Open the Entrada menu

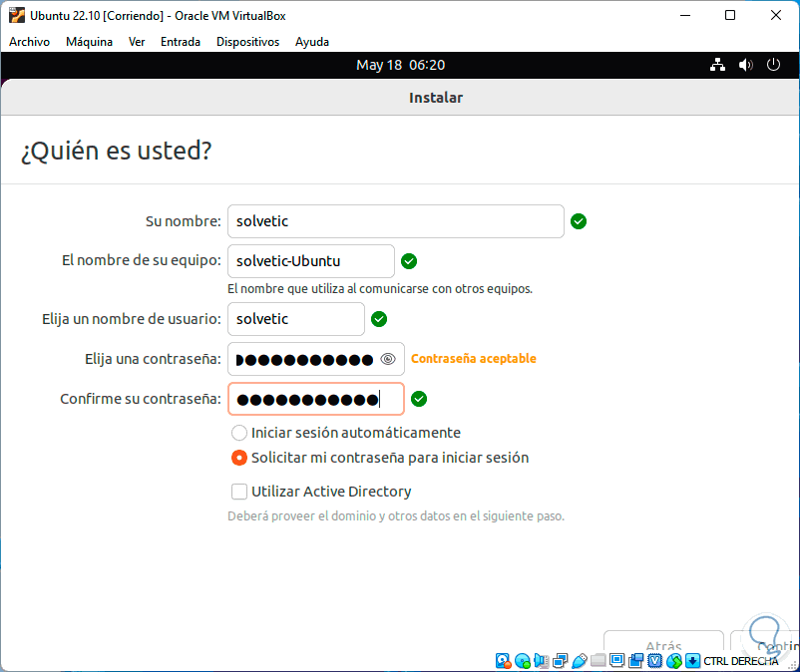181,42
